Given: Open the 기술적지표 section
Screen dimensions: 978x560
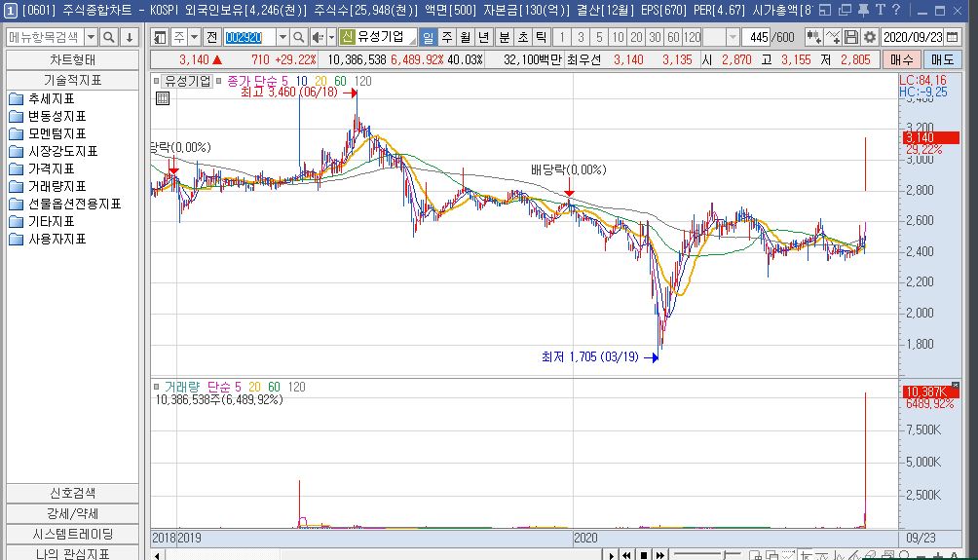Looking at the screenshot, I should pos(72,81).
